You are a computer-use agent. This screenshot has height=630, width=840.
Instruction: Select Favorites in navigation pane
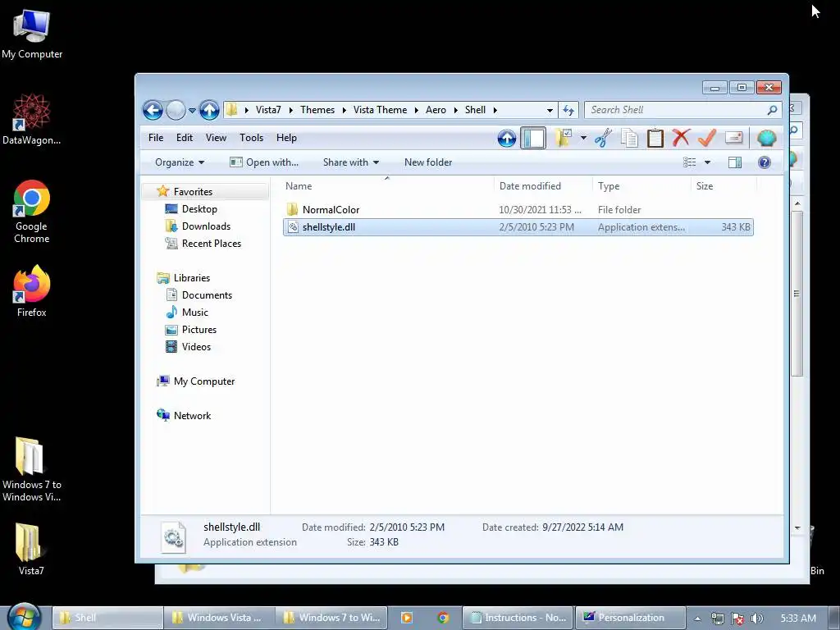pyautogui.click(x=193, y=192)
